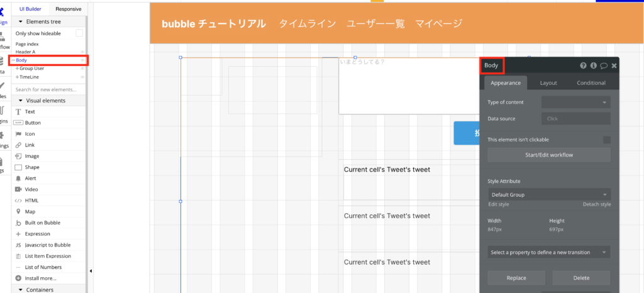Image resolution: width=644 pixels, height=293 pixels.
Task: Click the Edit style link
Action: [498, 204]
